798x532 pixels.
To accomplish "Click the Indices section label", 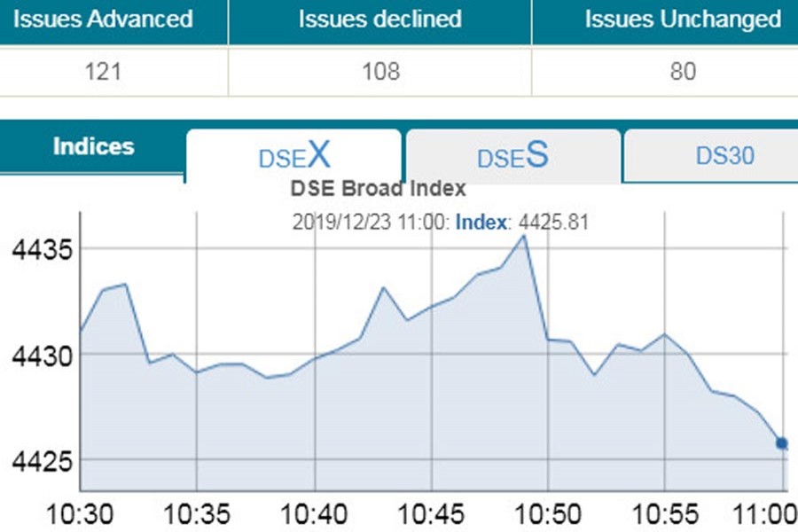I will coord(93,147).
